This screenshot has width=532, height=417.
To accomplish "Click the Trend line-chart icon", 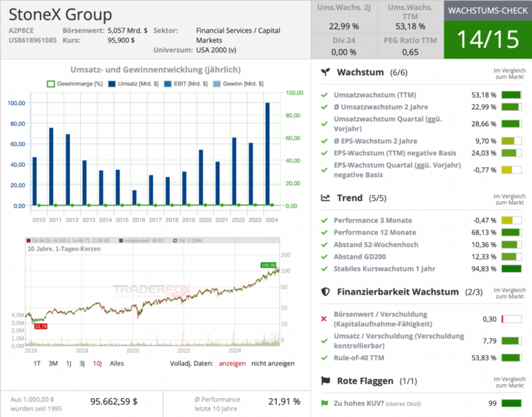I will point(326,198).
